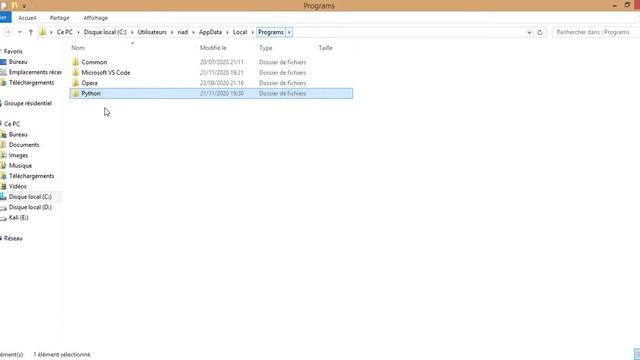Select Disque local (C:) in navigation pane
Image resolution: width=640 pixels, height=360 pixels.
[x=30, y=197]
